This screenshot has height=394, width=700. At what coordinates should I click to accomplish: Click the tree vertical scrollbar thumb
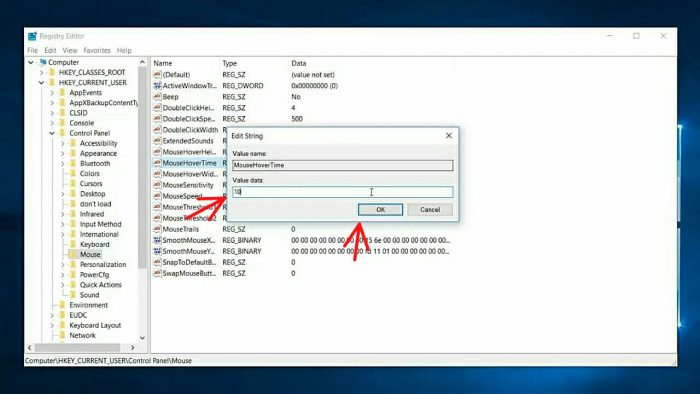pos(142,167)
